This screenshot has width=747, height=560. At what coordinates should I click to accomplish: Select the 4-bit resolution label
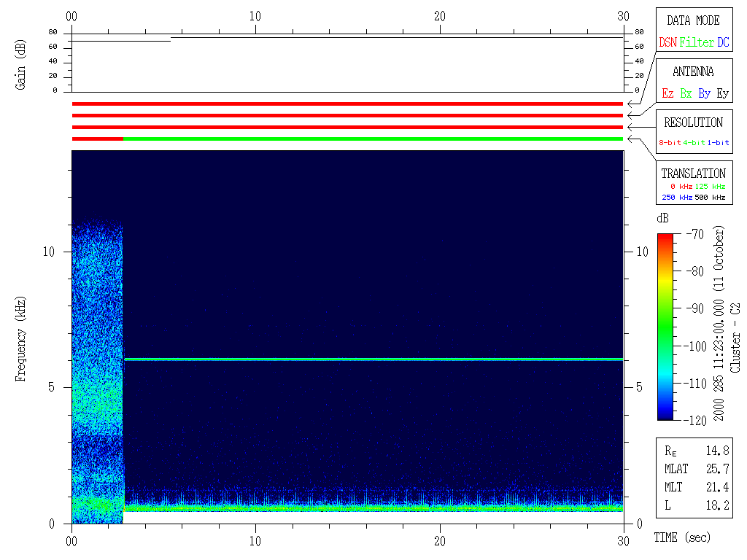694,143
